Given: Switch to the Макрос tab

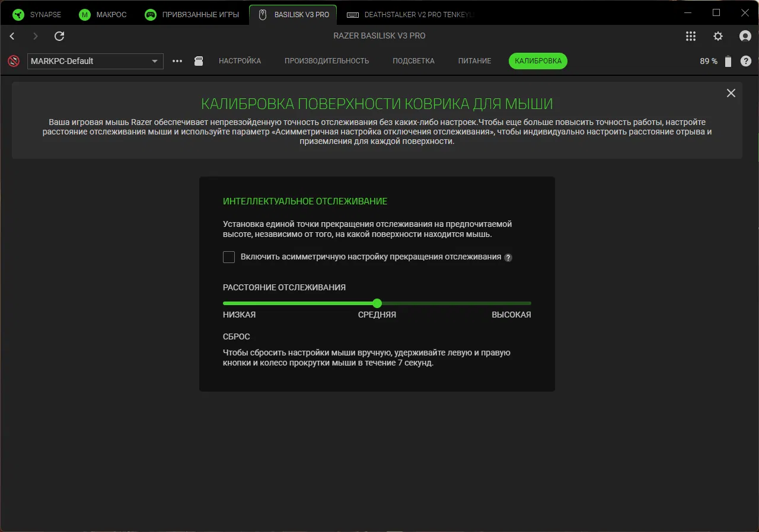Looking at the screenshot, I should [103, 14].
